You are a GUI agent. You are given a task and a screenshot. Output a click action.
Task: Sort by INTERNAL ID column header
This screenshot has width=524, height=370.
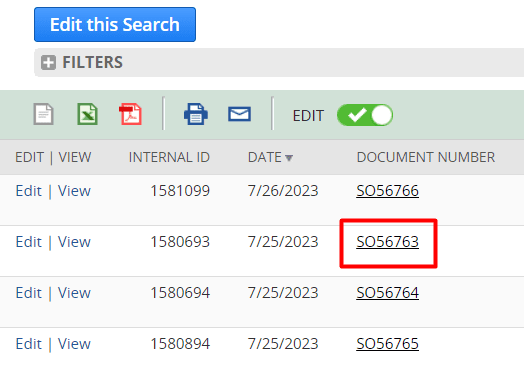click(x=169, y=157)
